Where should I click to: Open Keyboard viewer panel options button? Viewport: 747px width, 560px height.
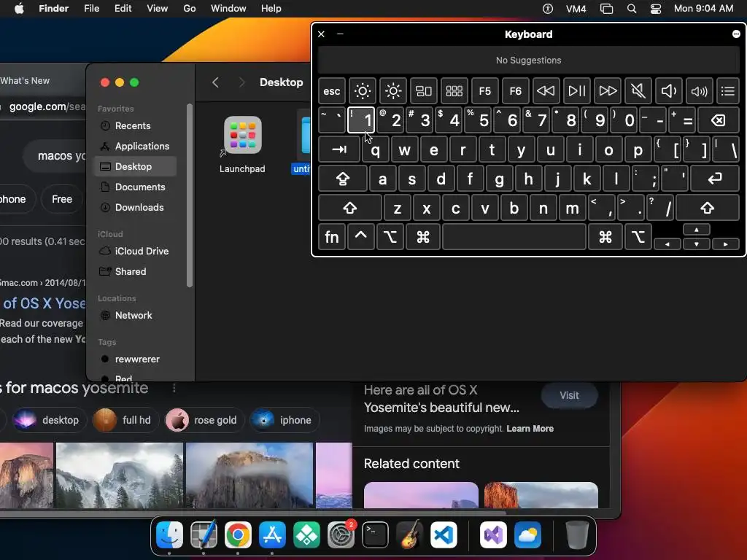(736, 34)
